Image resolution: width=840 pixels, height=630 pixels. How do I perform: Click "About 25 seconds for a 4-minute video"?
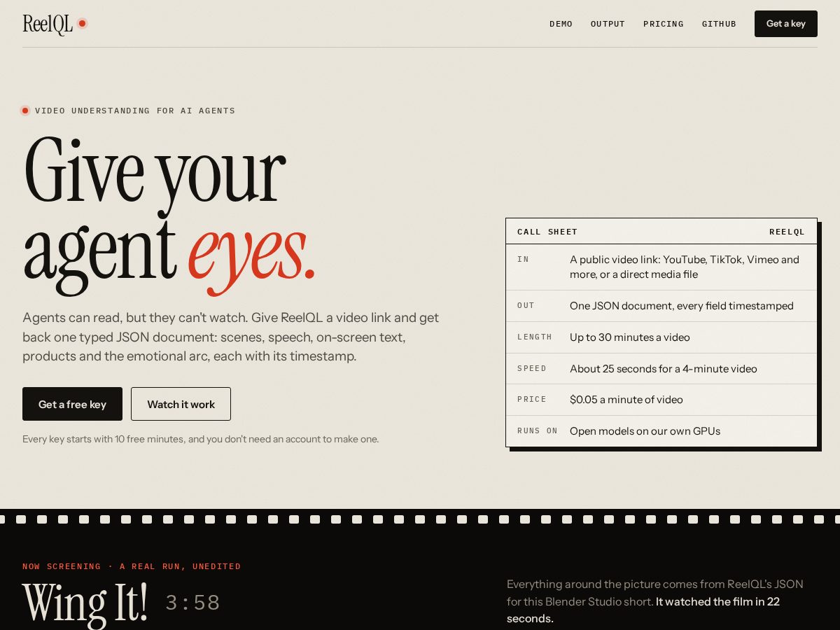pyautogui.click(x=664, y=369)
